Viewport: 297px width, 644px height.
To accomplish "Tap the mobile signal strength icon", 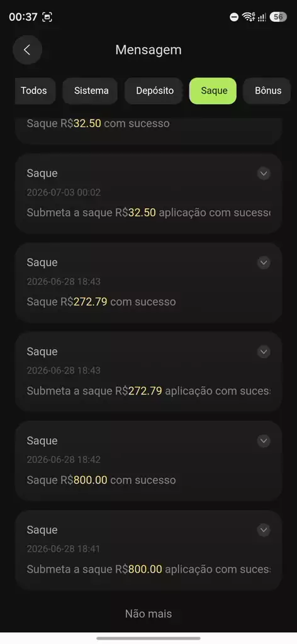I will [x=262, y=17].
